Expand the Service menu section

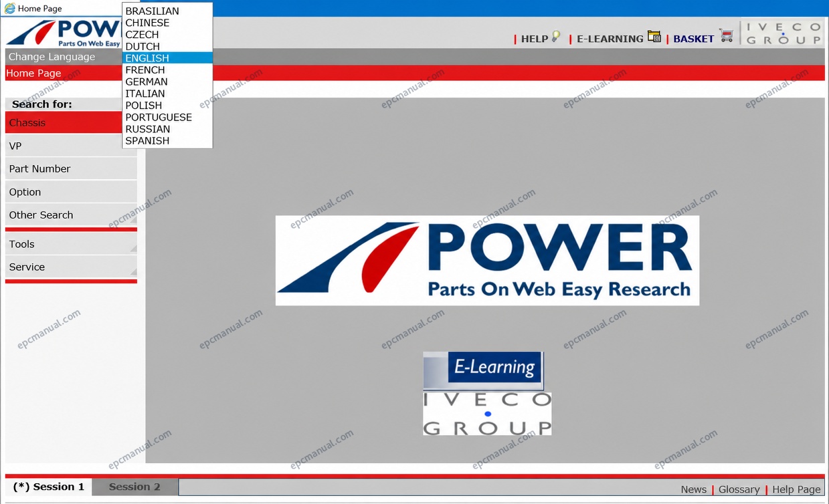coord(71,267)
